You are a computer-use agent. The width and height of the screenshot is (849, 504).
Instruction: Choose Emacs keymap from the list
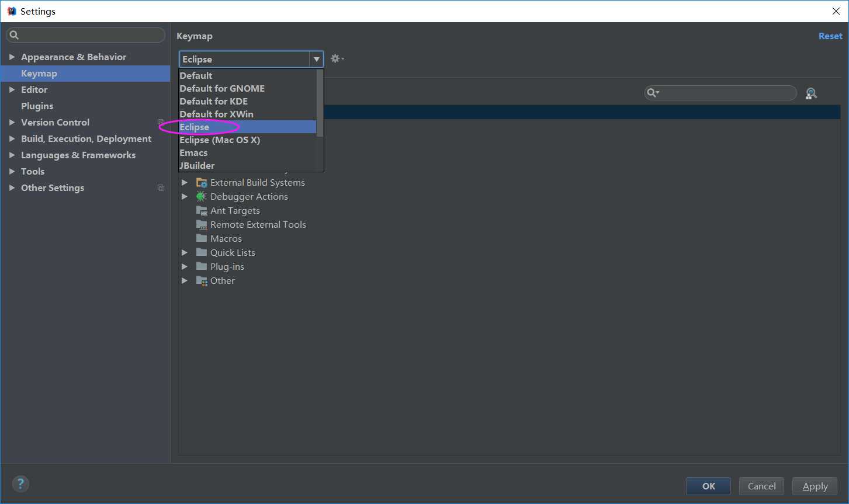pos(248,153)
